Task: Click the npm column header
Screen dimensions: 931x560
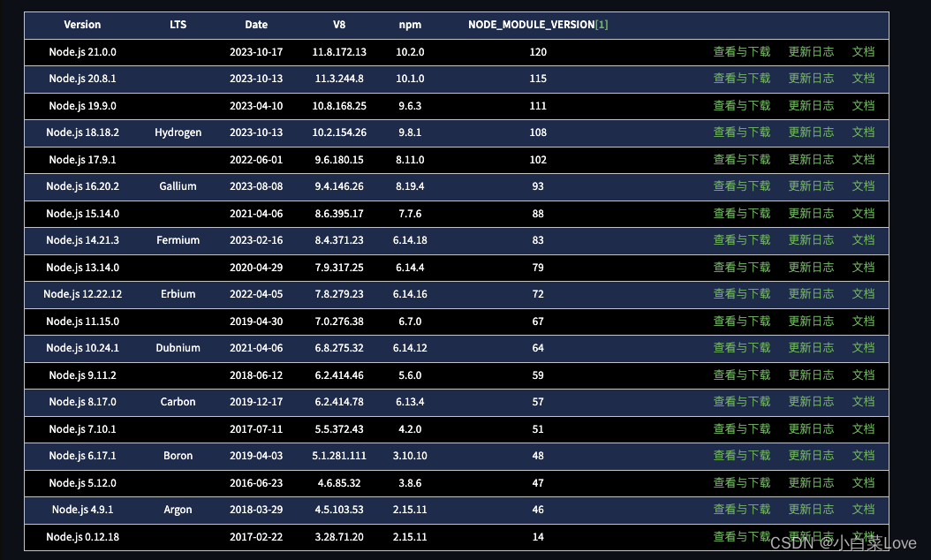Action: coord(410,25)
